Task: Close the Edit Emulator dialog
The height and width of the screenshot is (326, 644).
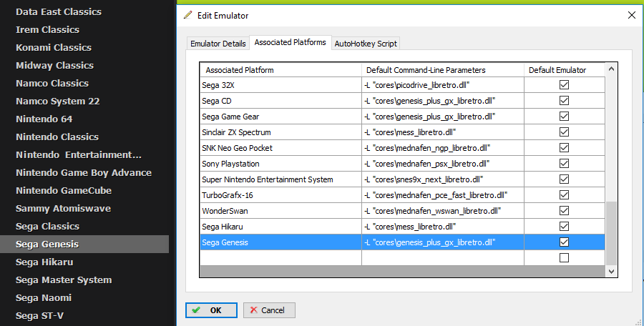Action: click(632, 15)
